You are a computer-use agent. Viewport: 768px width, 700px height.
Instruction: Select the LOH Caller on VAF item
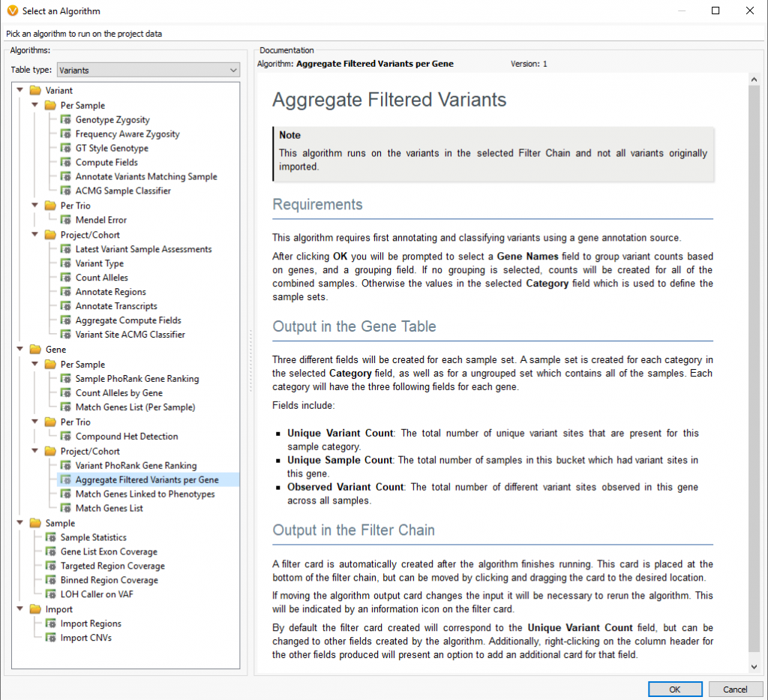click(97, 594)
